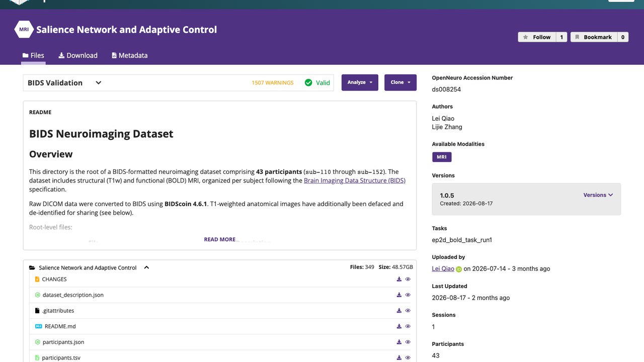This screenshot has width=644, height=362.
Task: Click the follower count 1
Action: pyautogui.click(x=561, y=37)
